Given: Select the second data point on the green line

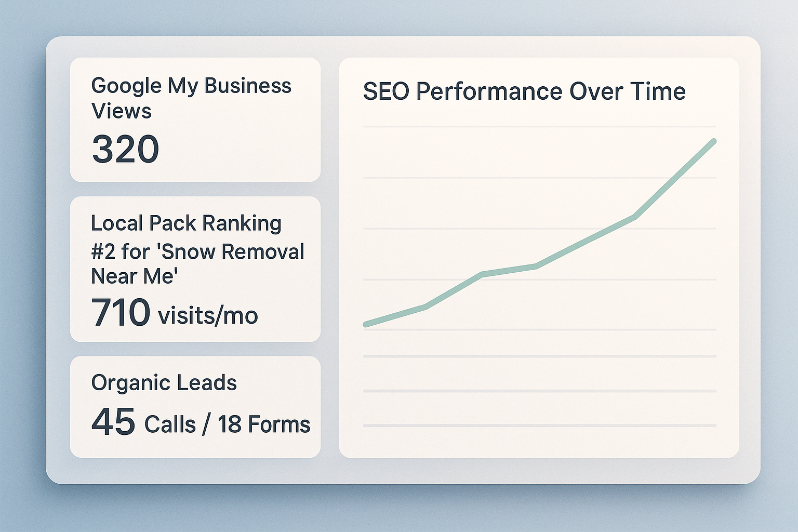Looking at the screenshot, I should click(426, 307).
